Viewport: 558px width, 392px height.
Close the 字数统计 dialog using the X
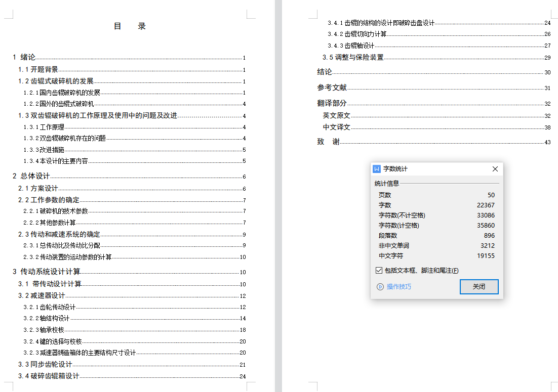tap(495, 169)
